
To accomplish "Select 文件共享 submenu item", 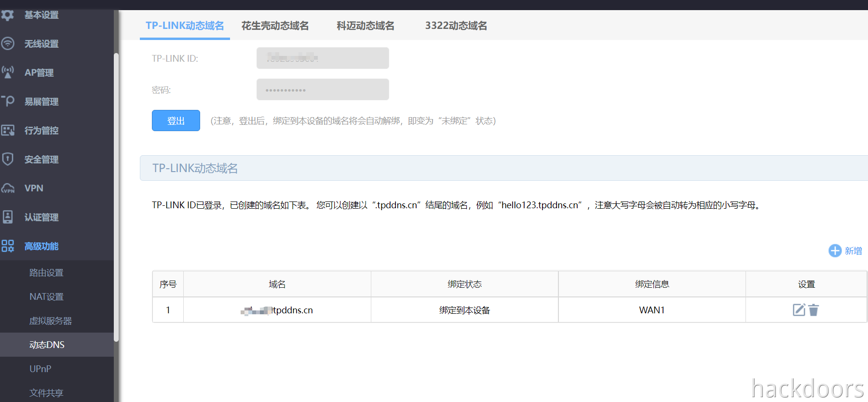I will (x=57, y=392).
